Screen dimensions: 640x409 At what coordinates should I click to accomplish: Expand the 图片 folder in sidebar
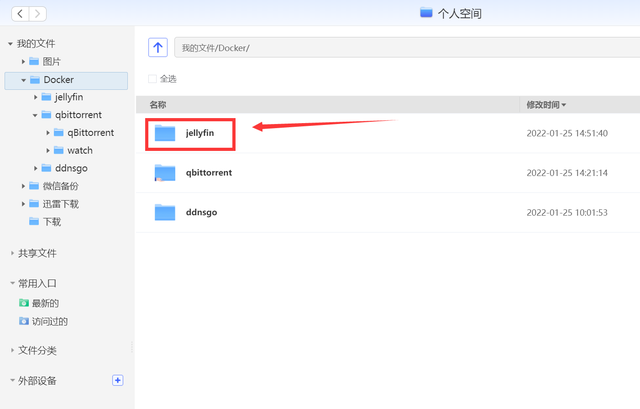click(x=23, y=62)
